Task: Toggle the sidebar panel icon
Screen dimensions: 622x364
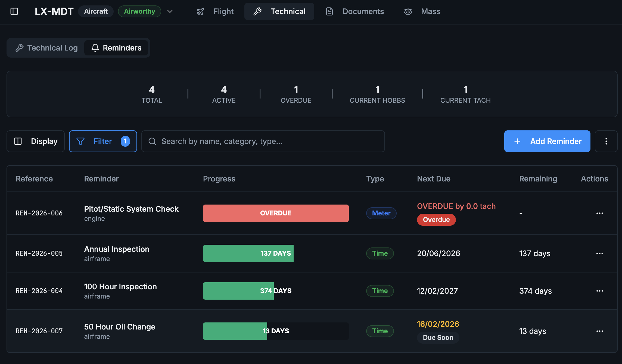Action: pyautogui.click(x=14, y=11)
